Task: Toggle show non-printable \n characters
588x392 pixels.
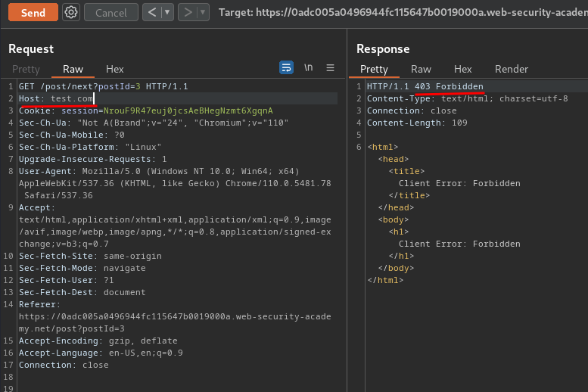Action: click(x=308, y=67)
